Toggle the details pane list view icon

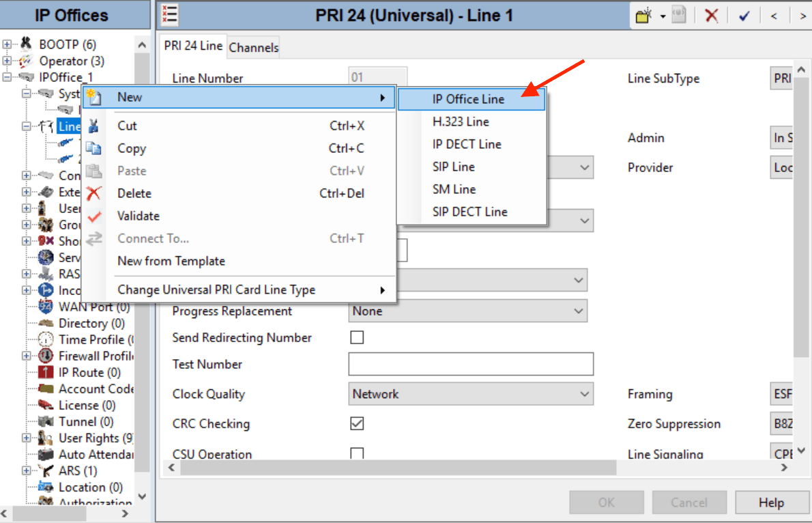pyautogui.click(x=169, y=14)
